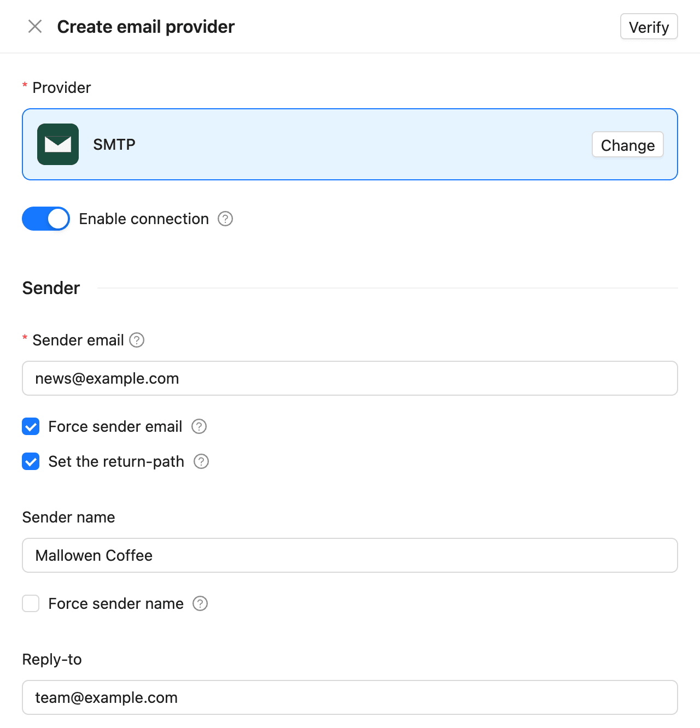Screen dimensions: 700x728
Task: Click the Sender name label text
Action: click(x=69, y=517)
